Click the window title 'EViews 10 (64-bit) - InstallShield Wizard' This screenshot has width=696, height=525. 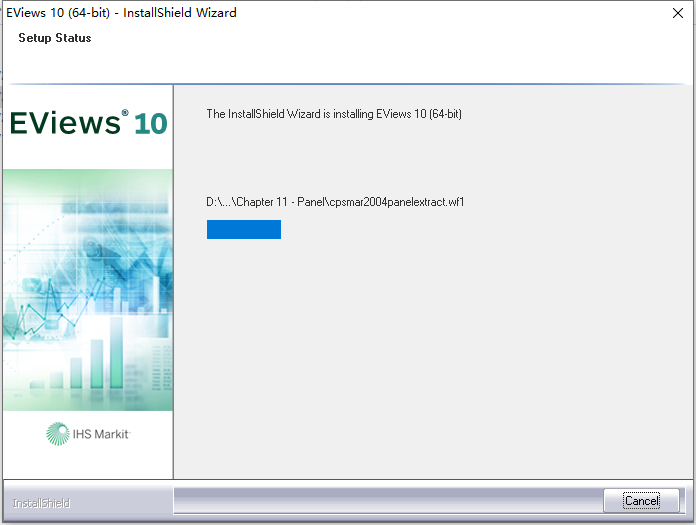pyautogui.click(x=121, y=12)
